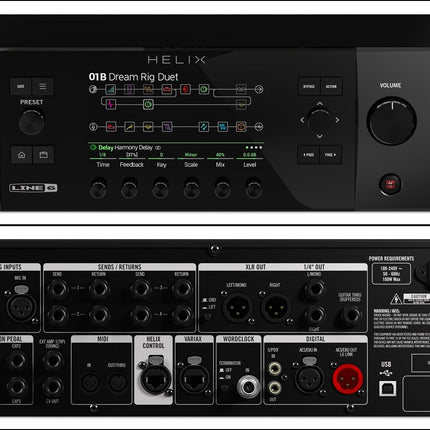Screen dimensions: 430x430
Task: Click the 'Harmony Delay' model name
Action: click(133, 147)
